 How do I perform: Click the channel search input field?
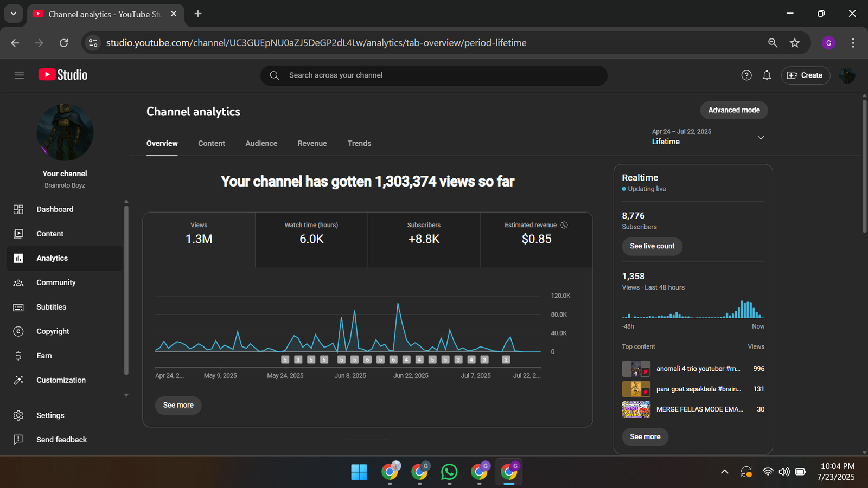[434, 75]
